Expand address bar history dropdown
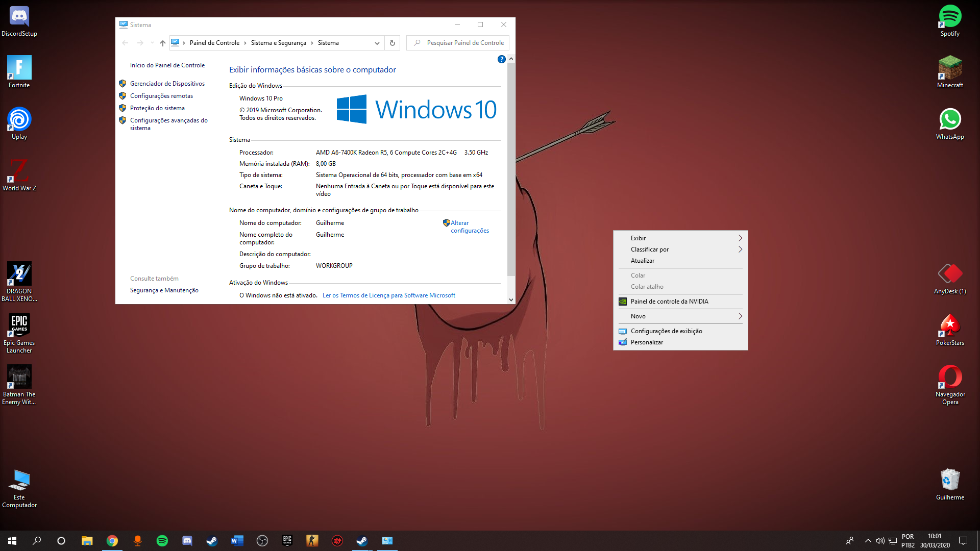 point(377,43)
